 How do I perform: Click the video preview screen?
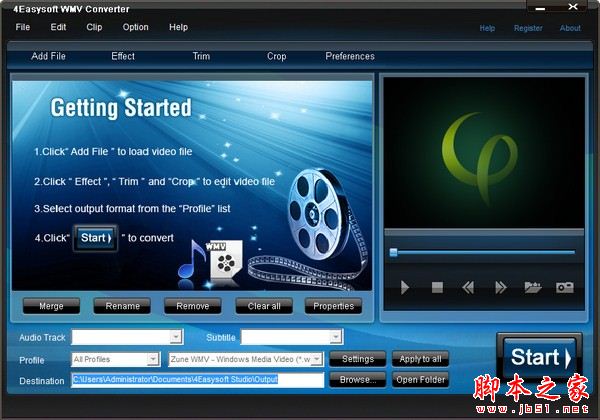[484, 152]
